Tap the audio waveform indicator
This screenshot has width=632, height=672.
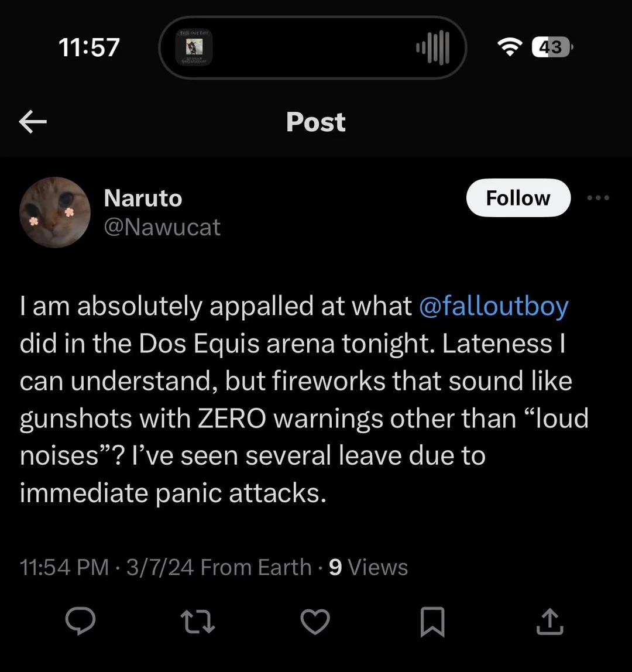tap(432, 47)
